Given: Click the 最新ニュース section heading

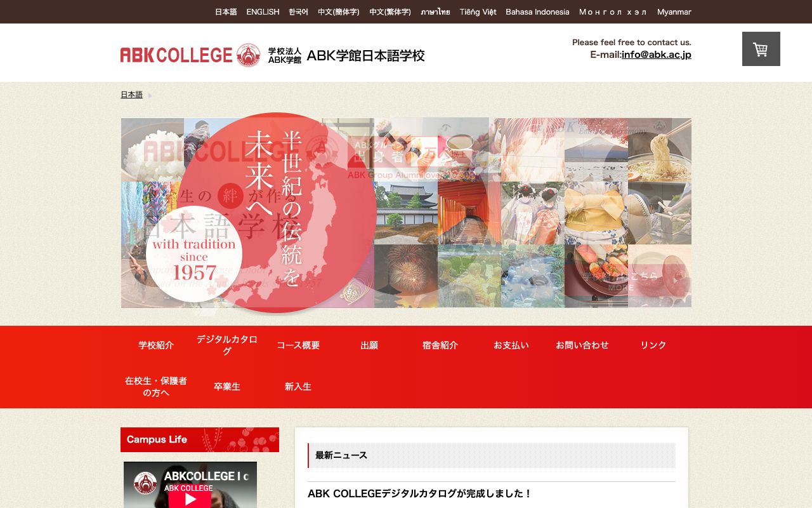Looking at the screenshot, I should coord(492,455).
